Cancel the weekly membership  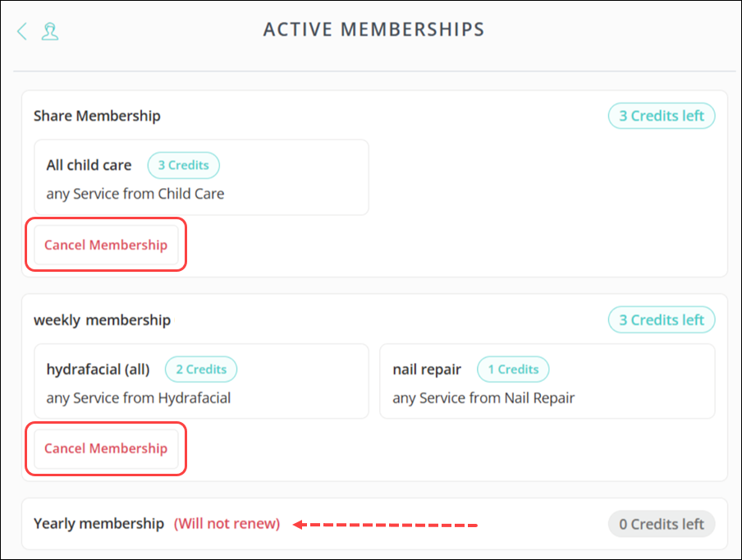point(105,448)
